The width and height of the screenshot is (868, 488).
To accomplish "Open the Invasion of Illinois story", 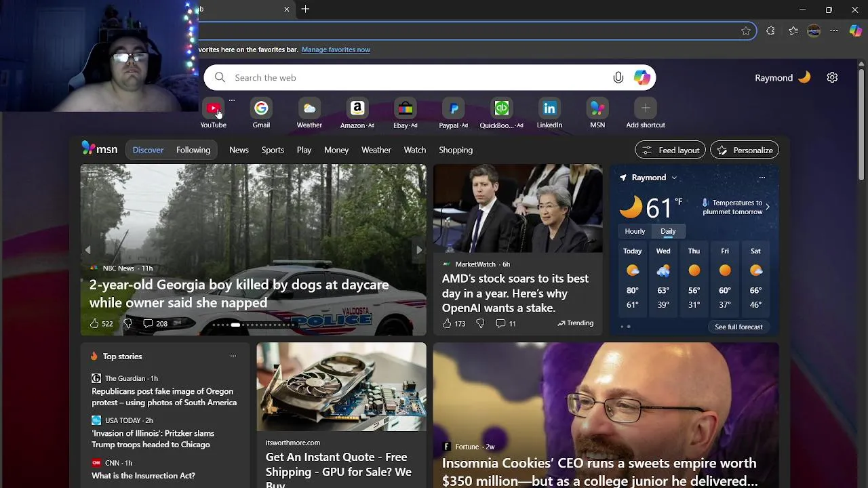I will tap(153, 439).
